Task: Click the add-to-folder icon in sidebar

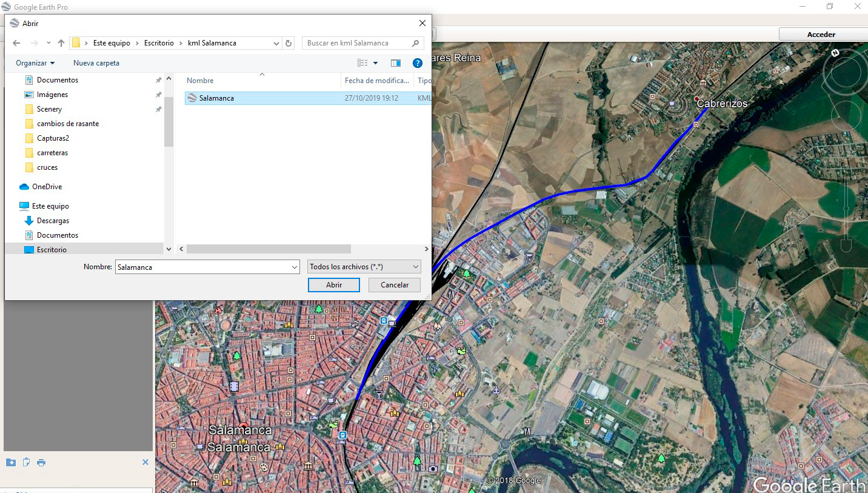Action: (11, 463)
